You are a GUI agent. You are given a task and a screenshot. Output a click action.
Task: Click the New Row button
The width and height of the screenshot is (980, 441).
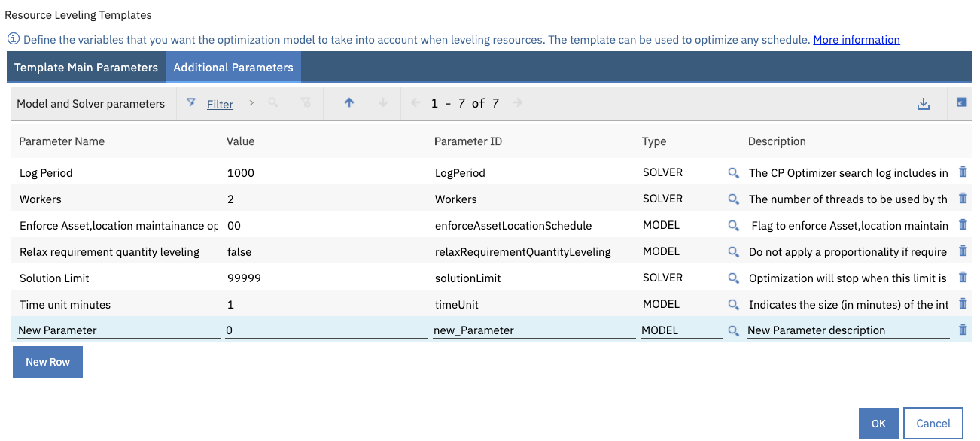(47, 361)
